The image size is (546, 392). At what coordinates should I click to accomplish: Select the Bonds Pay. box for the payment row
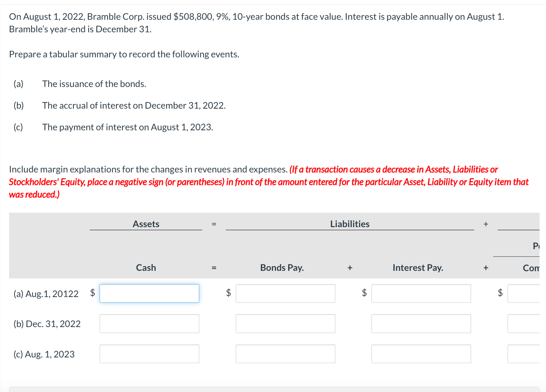tap(285, 354)
